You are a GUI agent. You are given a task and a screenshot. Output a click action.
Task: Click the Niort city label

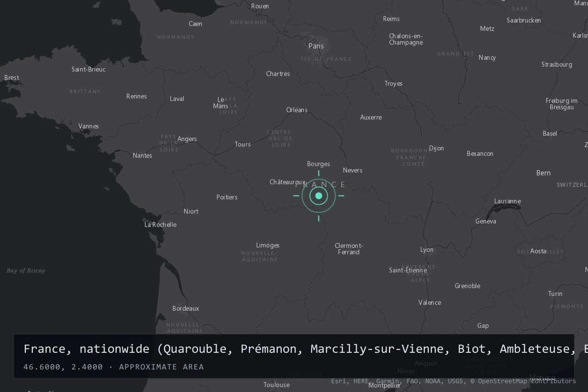pyautogui.click(x=191, y=211)
